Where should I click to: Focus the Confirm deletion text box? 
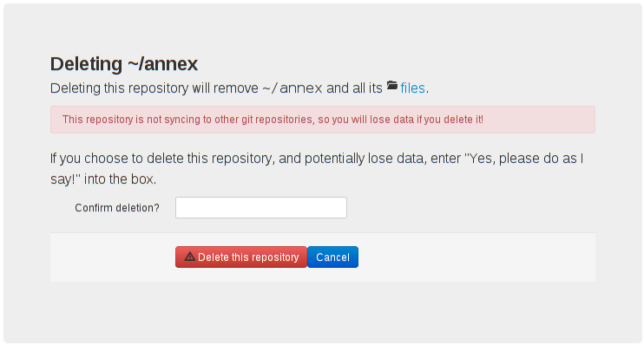pos(261,207)
